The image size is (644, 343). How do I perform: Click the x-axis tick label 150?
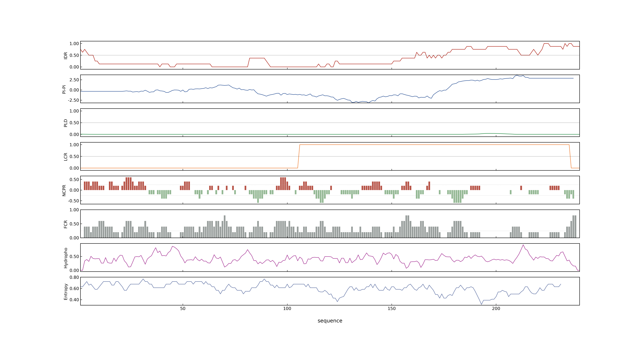pos(391,308)
